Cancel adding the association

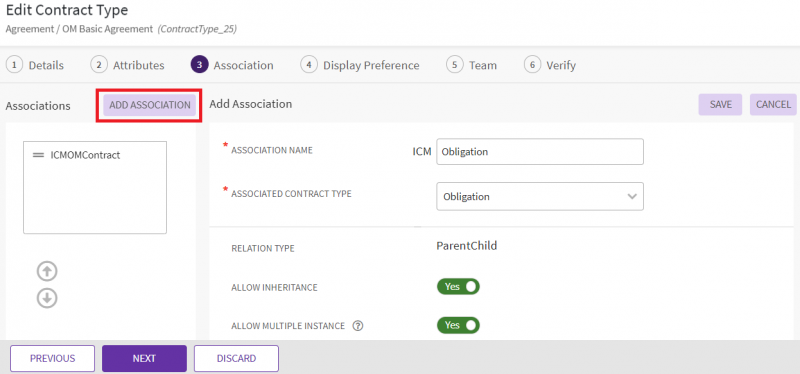click(773, 105)
